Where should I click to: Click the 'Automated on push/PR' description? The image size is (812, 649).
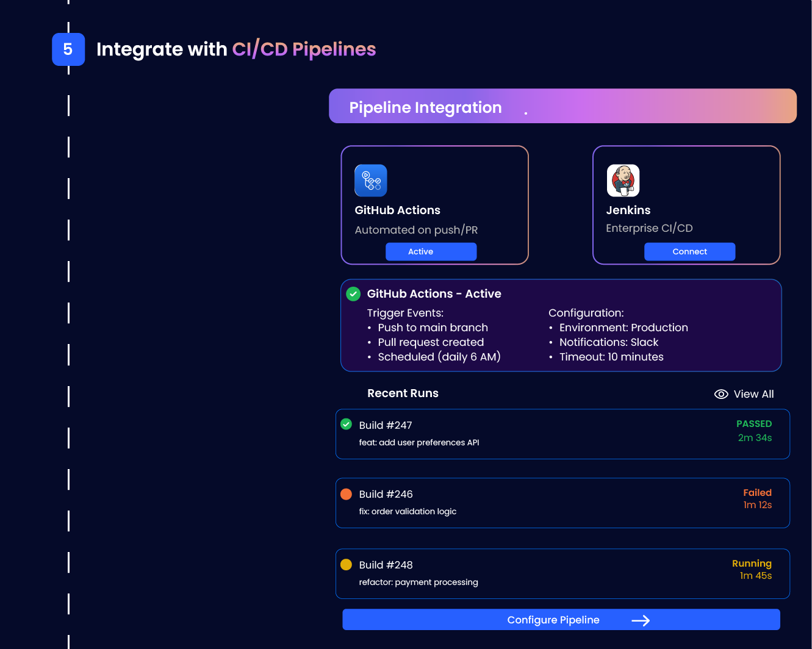[416, 230]
